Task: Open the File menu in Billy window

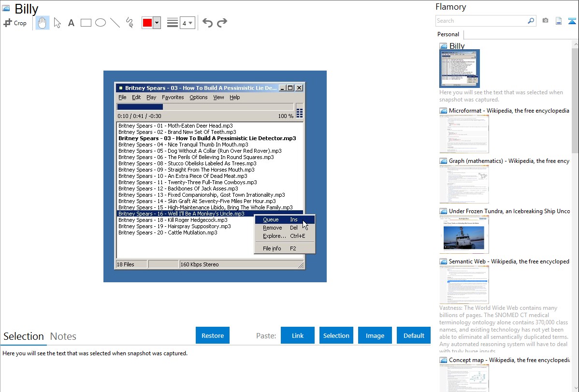Action: (x=122, y=97)
